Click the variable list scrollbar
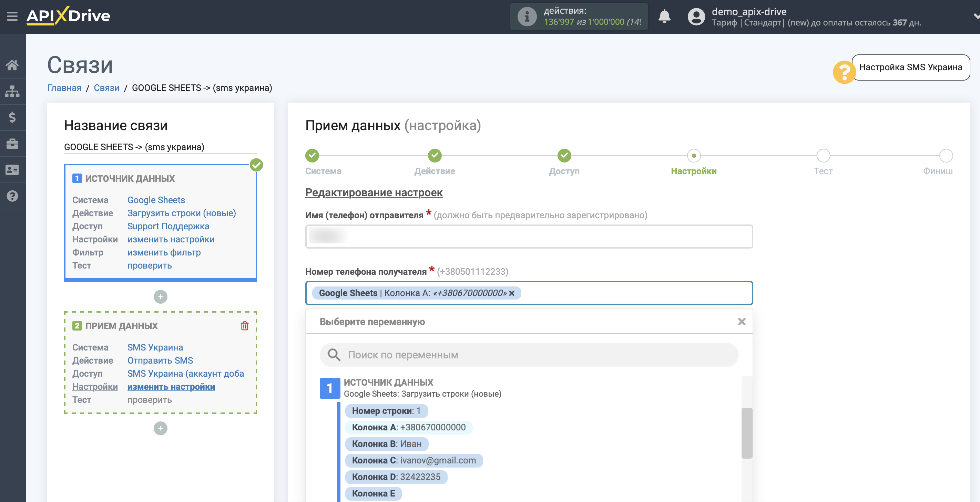 (x=746, y=433)
